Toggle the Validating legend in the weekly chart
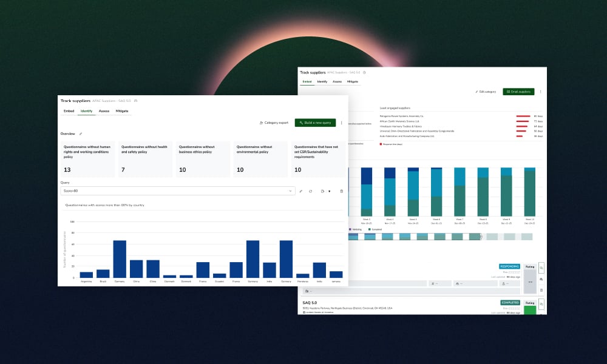The height and width of the screenshot is (364, 607). pos(355,229)
